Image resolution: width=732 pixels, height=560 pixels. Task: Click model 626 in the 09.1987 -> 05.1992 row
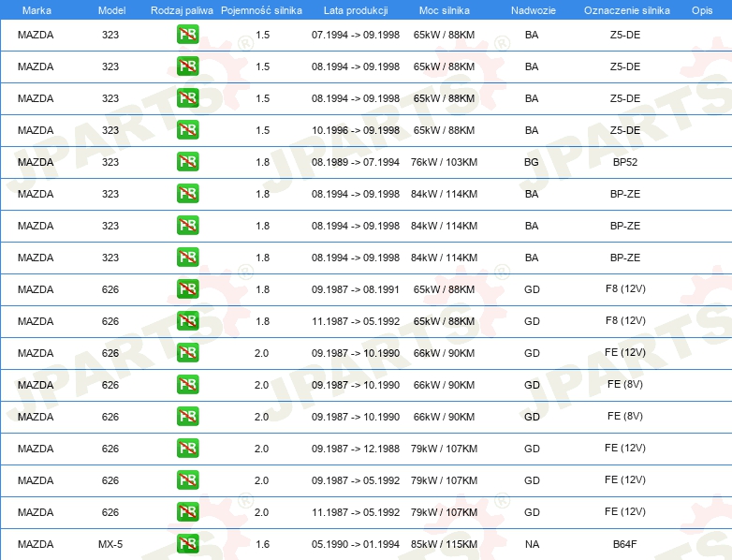110,480
